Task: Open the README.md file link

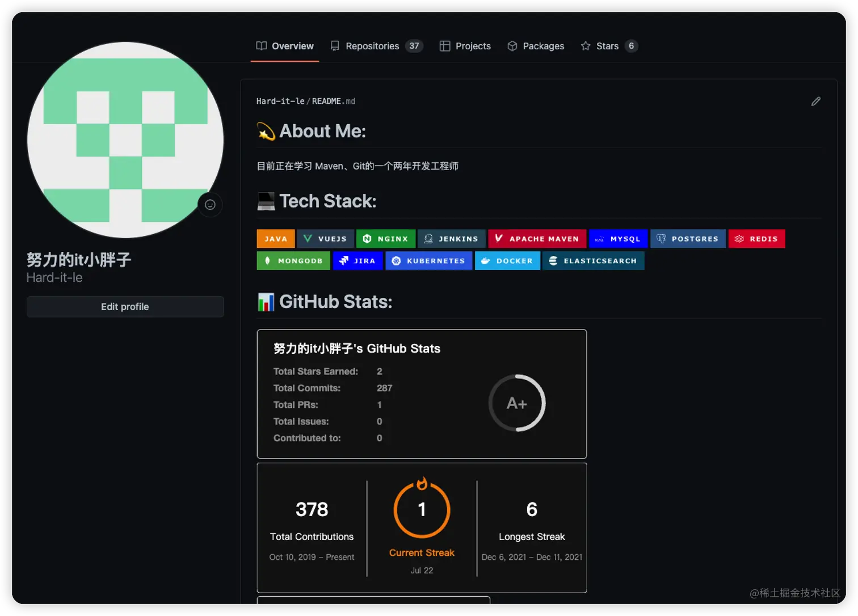Action: (x=334, y=101)
